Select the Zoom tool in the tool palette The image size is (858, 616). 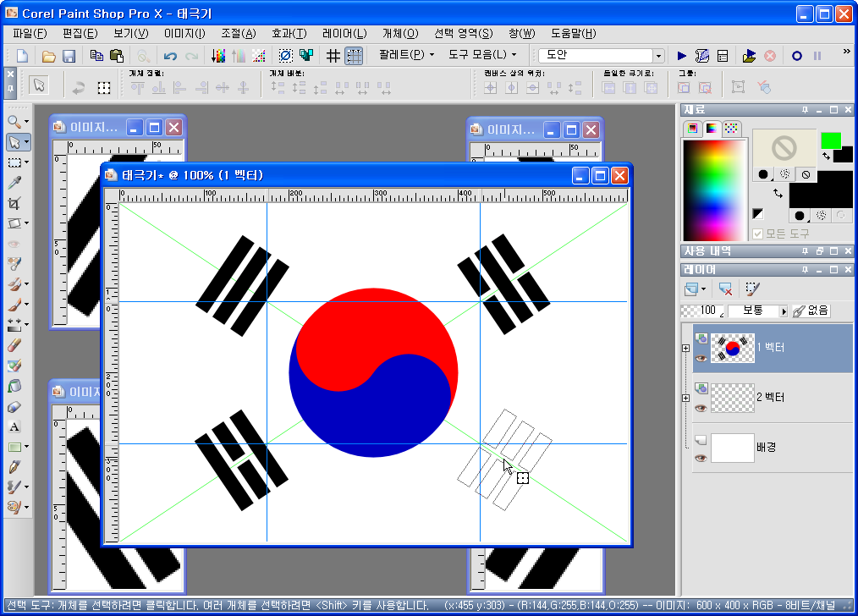tap(14, 120)
